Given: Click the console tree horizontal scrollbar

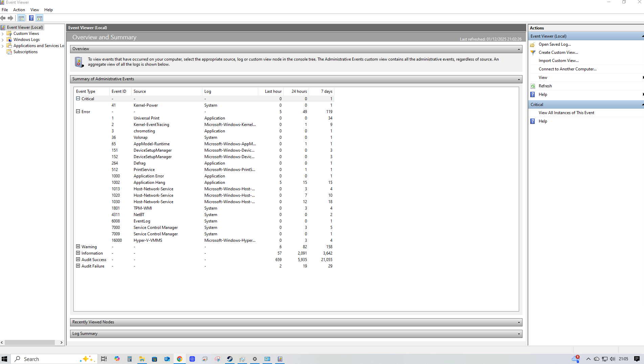Looking at the screenshot, I should tap(30, 342).
